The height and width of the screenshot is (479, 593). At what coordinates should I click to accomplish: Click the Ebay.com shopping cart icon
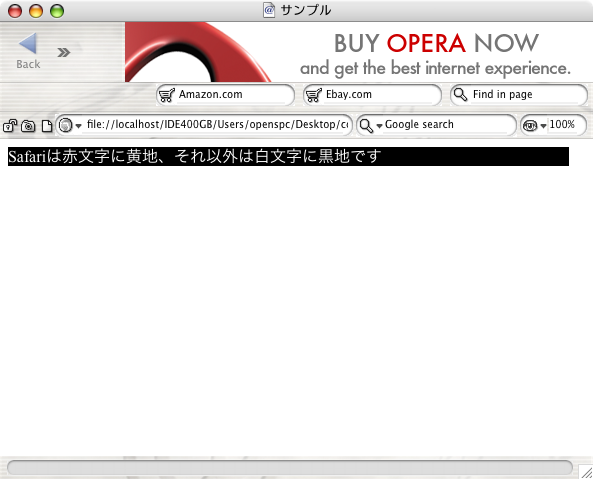314,95
